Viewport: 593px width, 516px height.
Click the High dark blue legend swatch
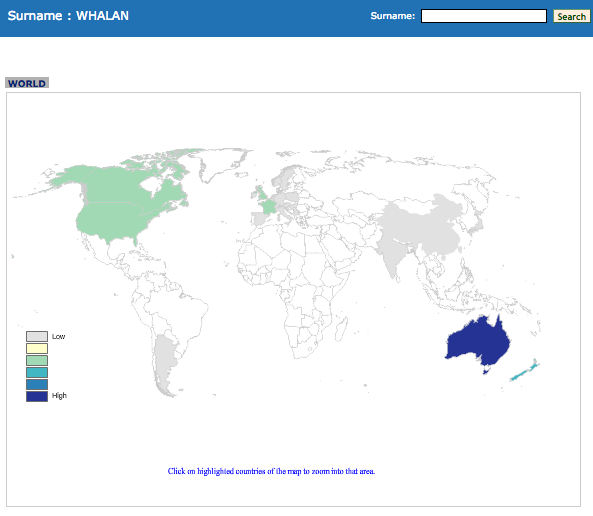37,396
